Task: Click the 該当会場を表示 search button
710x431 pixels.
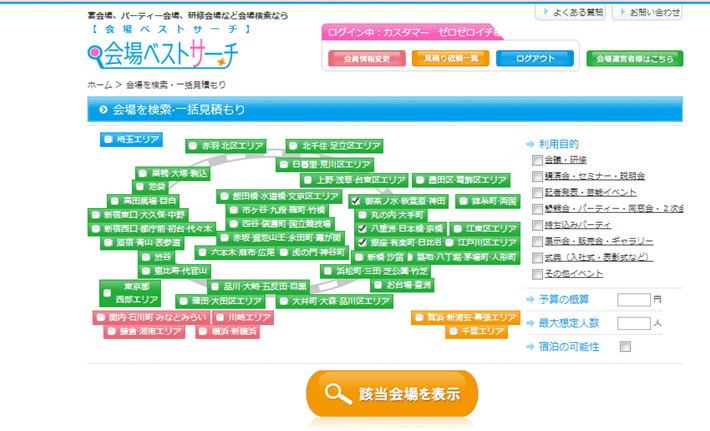Action: [392, 393]
